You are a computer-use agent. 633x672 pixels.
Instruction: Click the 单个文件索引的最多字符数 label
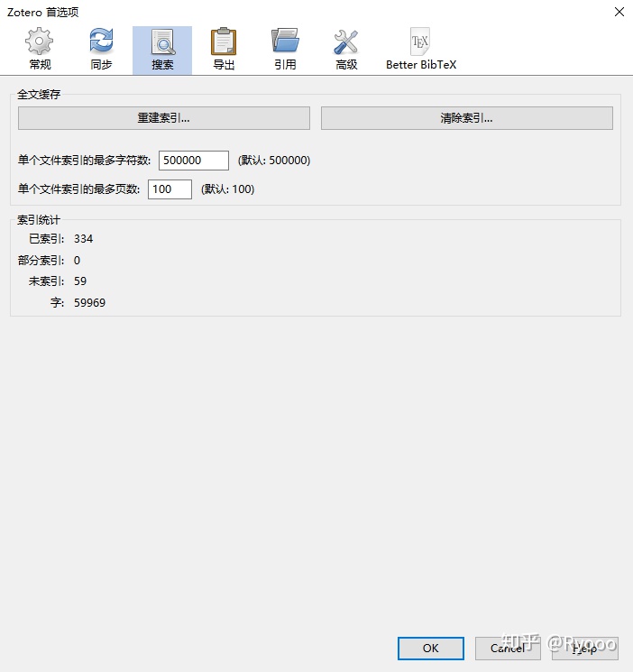(x=85, y=161)
